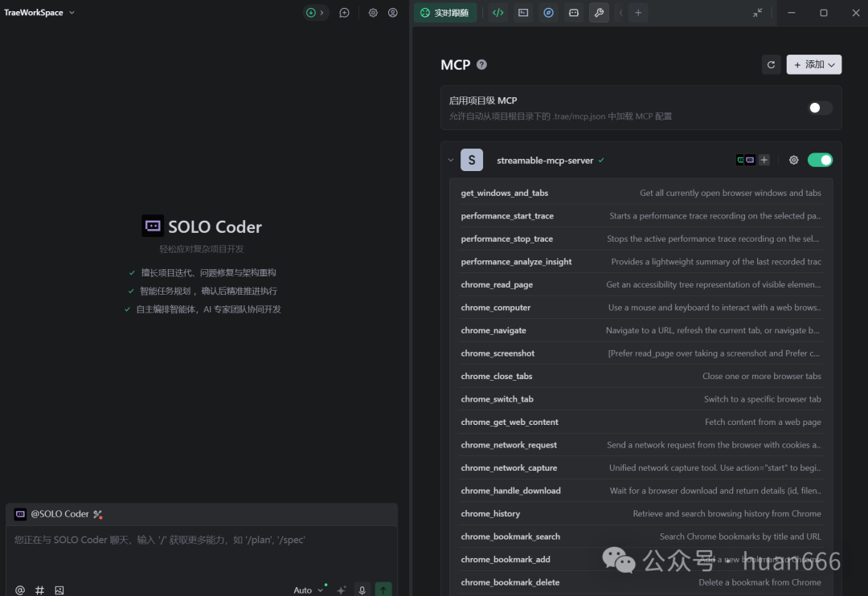This screenshot has height=596, width=868.
Task: Select the wrench tools tab
Action: (599, 13)
